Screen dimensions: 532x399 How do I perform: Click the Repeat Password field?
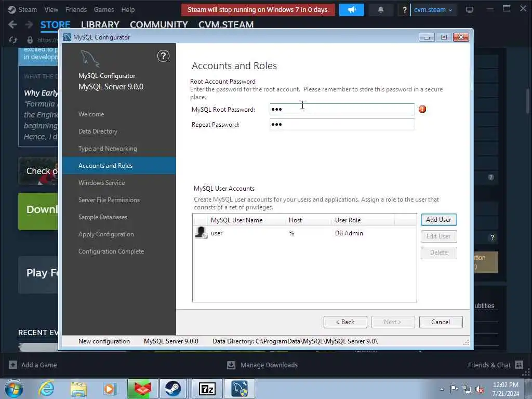point(342,125)
